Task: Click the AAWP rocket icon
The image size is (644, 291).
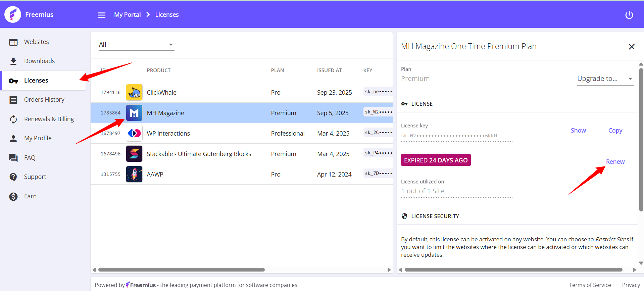Action: pos(134,174)
